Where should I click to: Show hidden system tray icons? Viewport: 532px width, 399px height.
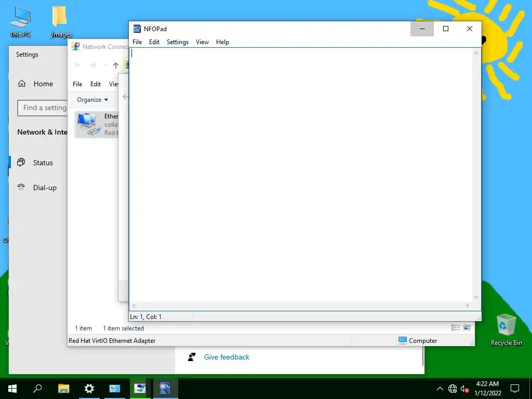(440, 389)
